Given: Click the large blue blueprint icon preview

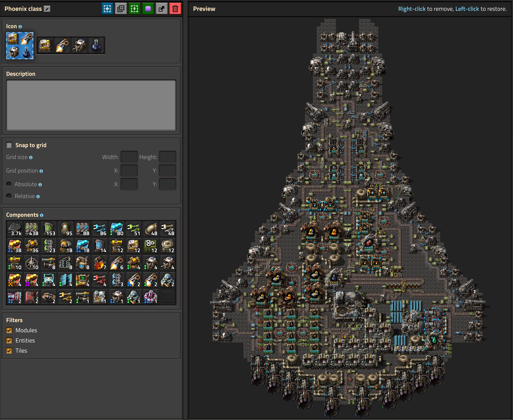Looking at the screenshot, I should 20,46.
